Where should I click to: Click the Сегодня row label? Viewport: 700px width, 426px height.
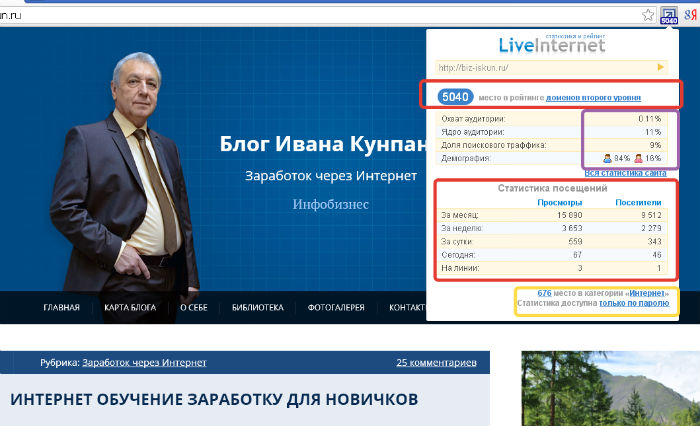458,255
